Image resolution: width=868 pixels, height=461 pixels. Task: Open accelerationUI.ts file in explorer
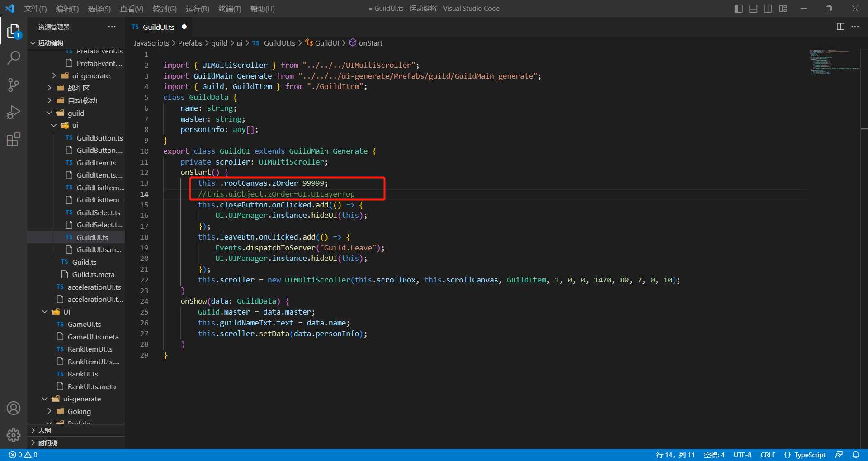coord(76,287)
